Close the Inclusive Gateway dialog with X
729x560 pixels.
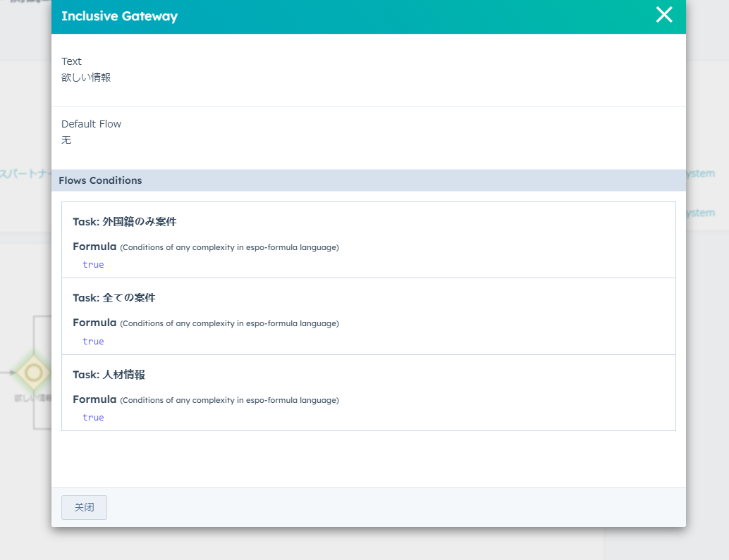pos(663,15)
